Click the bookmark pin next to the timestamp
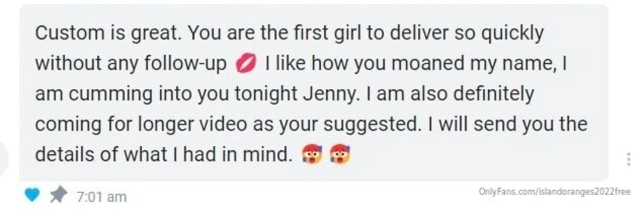Viewport: 644px width, 210px height. click(x=58, y=194)
